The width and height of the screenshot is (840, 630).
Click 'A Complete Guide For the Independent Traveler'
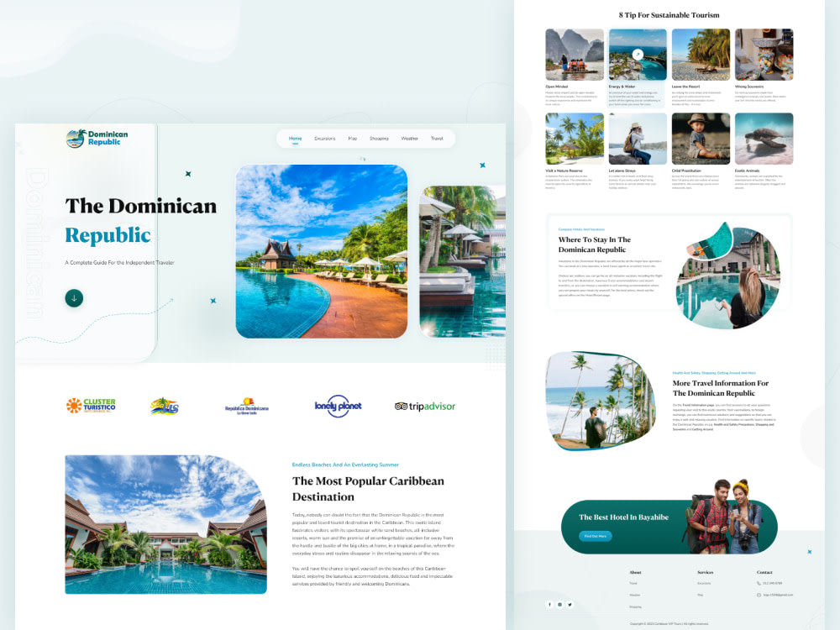(x=119, y=262)
